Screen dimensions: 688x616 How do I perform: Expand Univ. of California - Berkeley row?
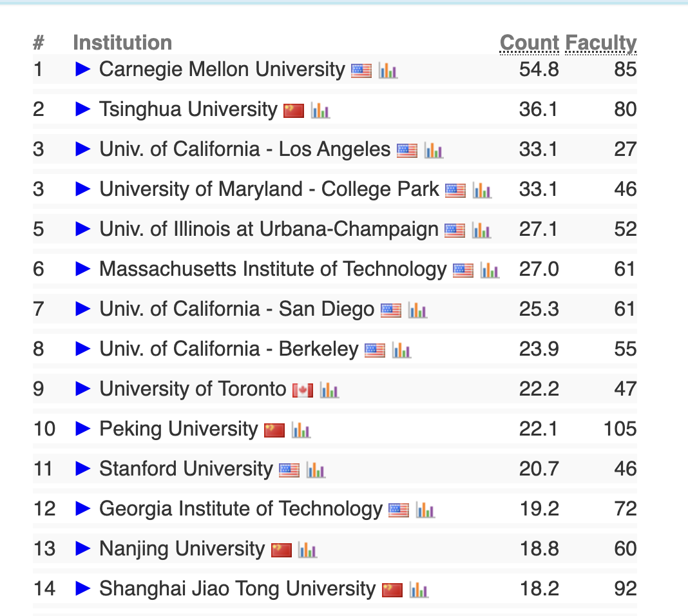(x=83, y=349)
